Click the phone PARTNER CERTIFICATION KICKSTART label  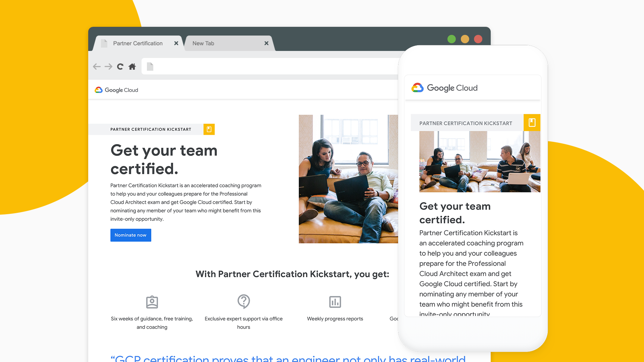(466, 123)
